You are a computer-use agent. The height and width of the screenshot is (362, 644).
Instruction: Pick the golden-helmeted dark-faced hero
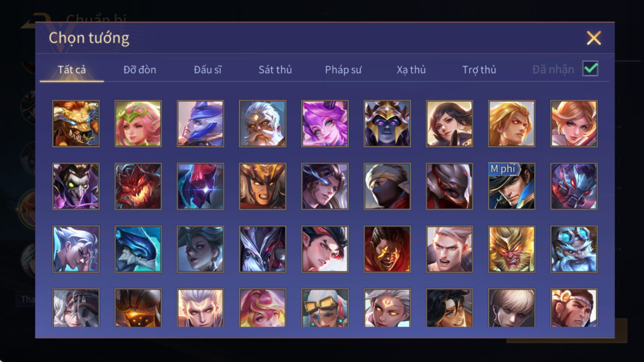point(387,124)
